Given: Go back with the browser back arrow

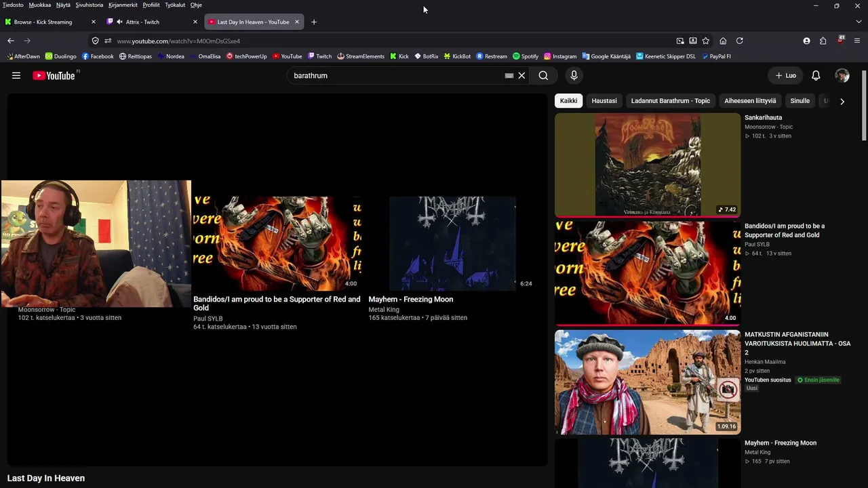Looking at the screenshot, I should [x=11, y=41].
